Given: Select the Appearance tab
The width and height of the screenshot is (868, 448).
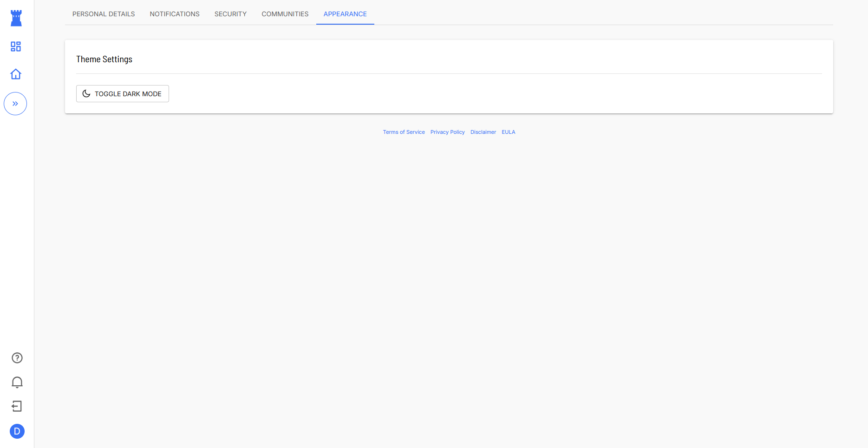Looking at the screenshot, I should [x=345, y=14].
